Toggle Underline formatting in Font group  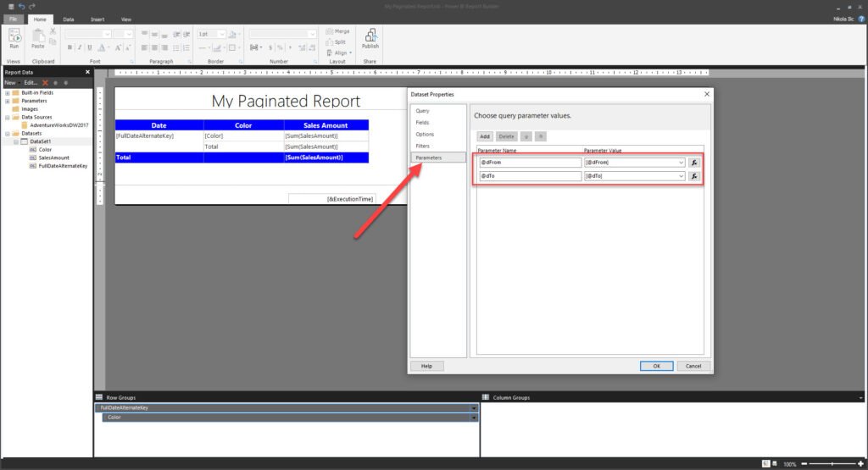(90, 47)
